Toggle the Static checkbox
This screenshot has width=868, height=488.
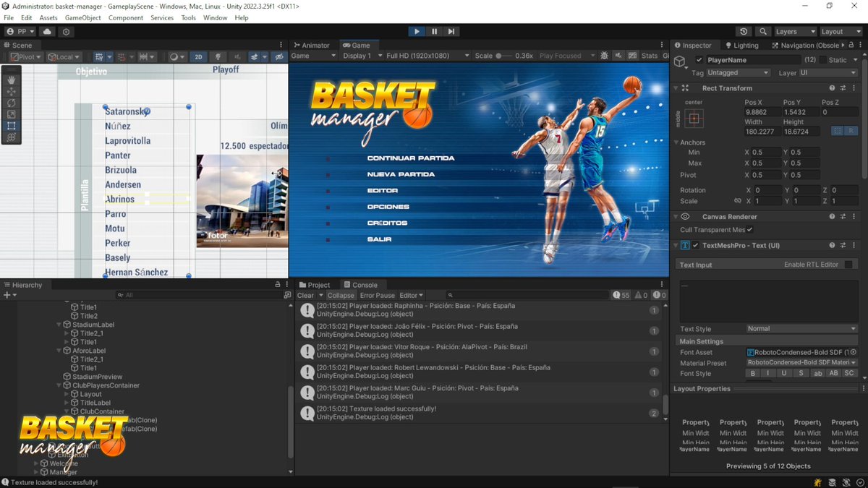823,60
